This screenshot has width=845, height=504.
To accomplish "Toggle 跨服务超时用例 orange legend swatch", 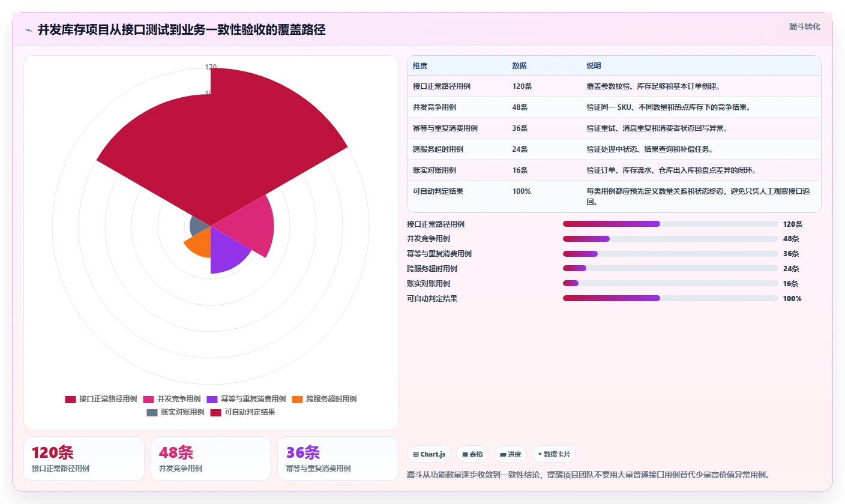I will 297,399.
